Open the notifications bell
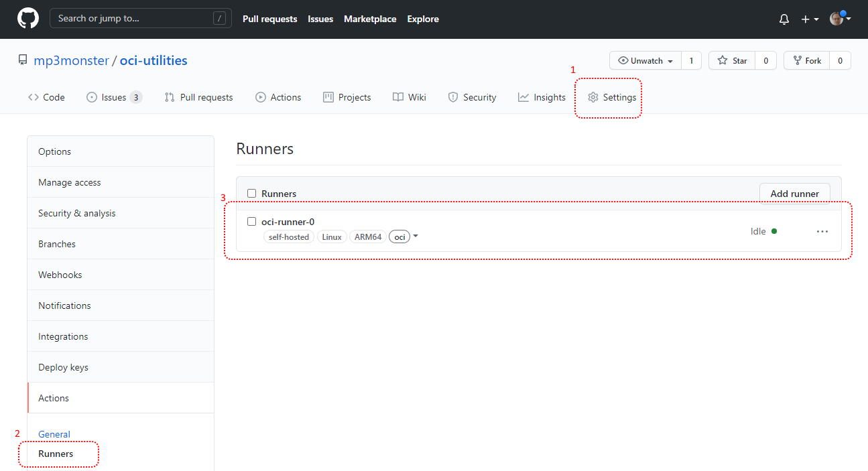The width and height of the screenshot is (868, 471). click(784, 19)
